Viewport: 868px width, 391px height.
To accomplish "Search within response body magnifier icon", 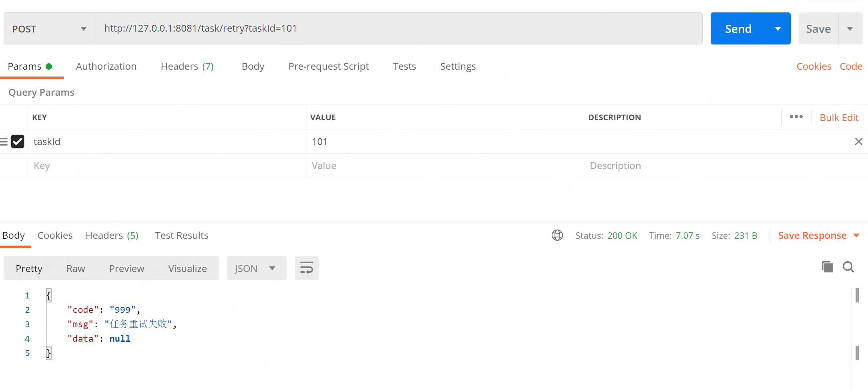I will (848, 267).
